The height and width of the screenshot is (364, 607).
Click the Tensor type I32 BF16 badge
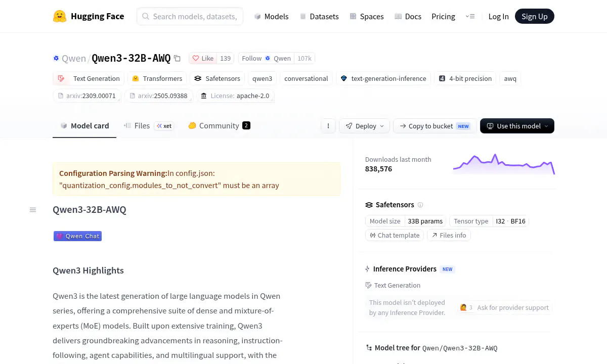pos(489,221)
